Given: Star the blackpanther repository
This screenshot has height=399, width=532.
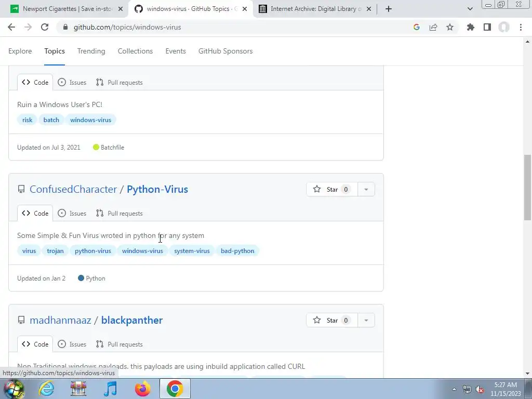Looking at the screenshot, I should (x=332, y=320).
